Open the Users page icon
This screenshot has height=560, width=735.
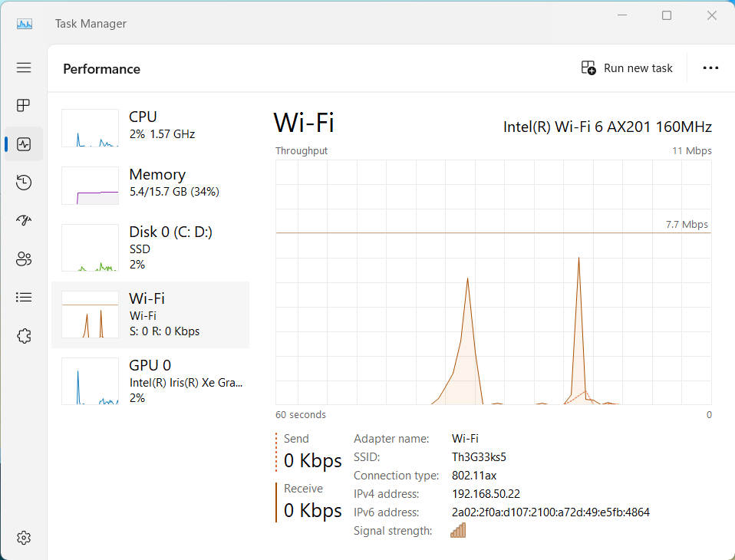click(x=24, y=259)
